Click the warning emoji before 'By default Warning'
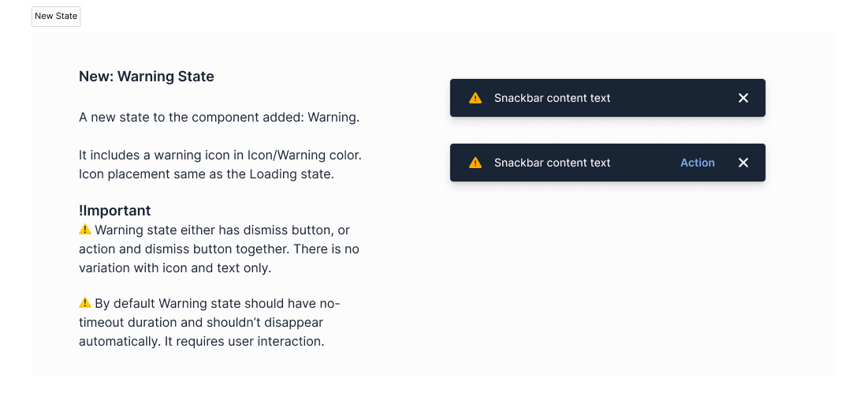The image size is (868, 408). point(84,303)
